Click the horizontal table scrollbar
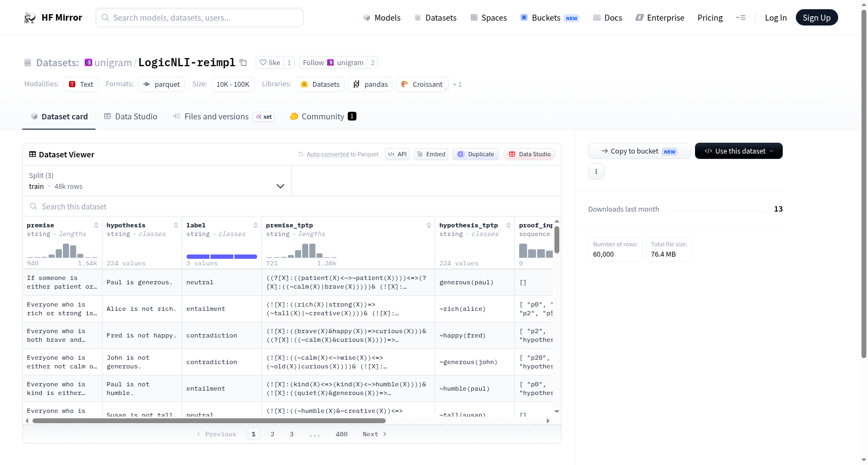This screenshot has width=868, height=465. pos(209,421)
